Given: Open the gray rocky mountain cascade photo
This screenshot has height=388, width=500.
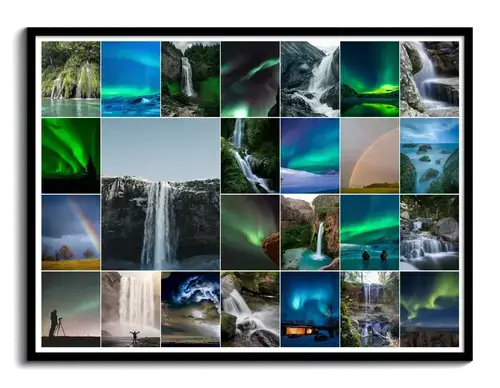Looking at the screenshot, I should [310, 79].
